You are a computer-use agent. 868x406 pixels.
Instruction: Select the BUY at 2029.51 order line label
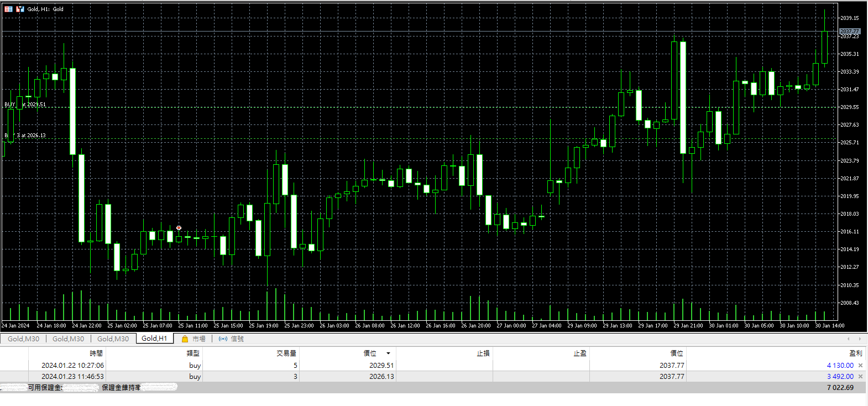[25, 104]
